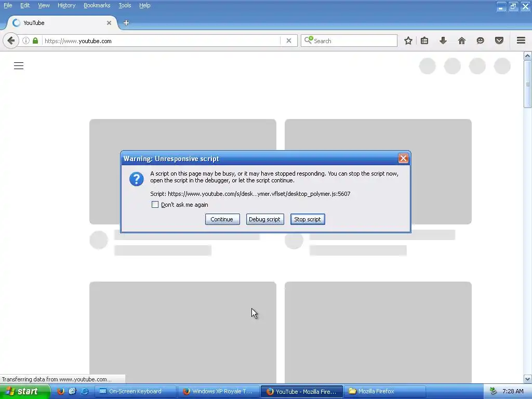Open a new tab with the plus button
Screen dimensions: 532x399
(126, 23)
